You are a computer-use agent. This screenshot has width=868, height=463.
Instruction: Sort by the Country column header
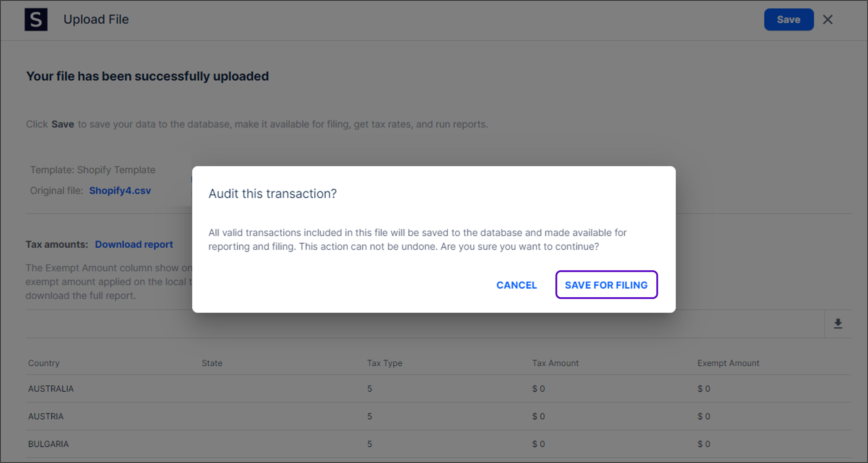click(x=44, y=363)
